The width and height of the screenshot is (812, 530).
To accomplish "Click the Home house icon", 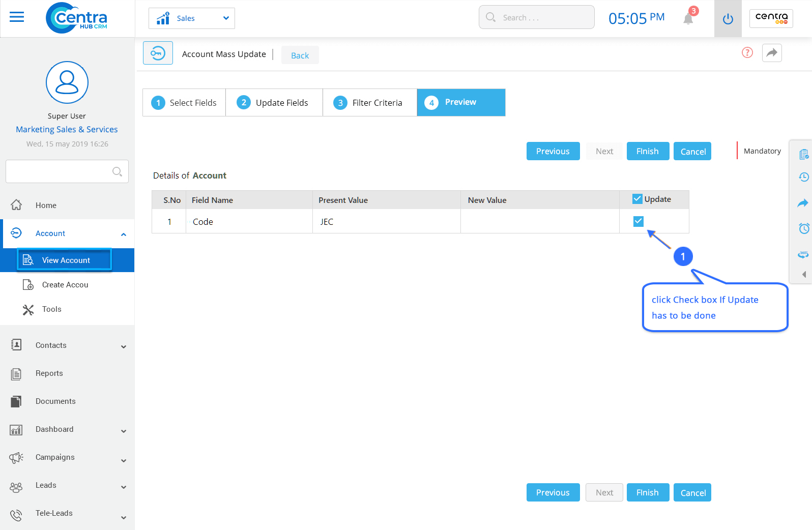I will pos(16,204).
